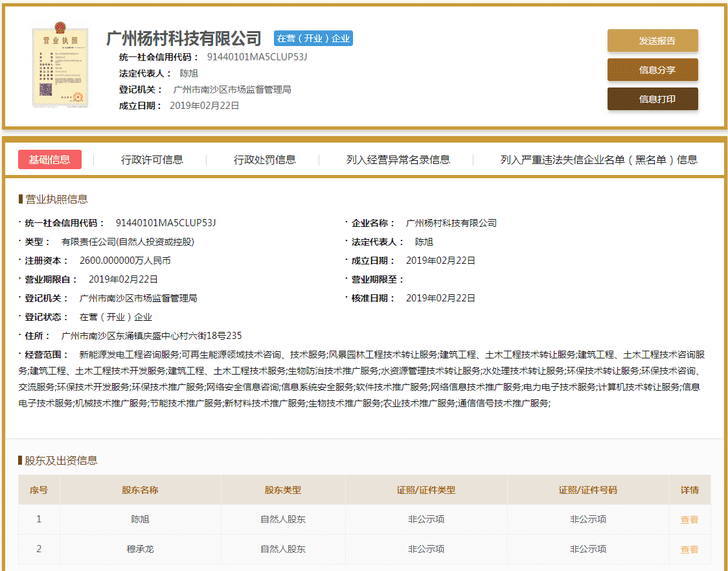This screenshot has height=571, width=728.
Task: Switch to the 行政许可信息 tab
Action: pos(152,160)
